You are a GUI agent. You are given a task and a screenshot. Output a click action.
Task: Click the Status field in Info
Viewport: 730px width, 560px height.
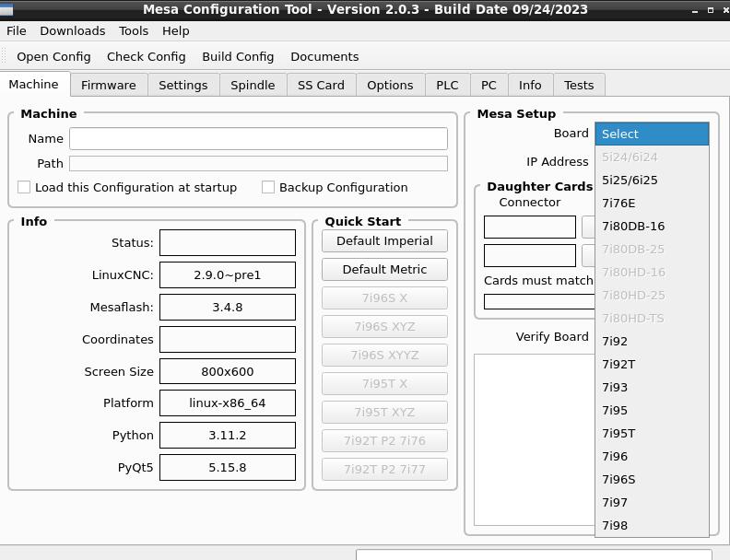[228, 243]
